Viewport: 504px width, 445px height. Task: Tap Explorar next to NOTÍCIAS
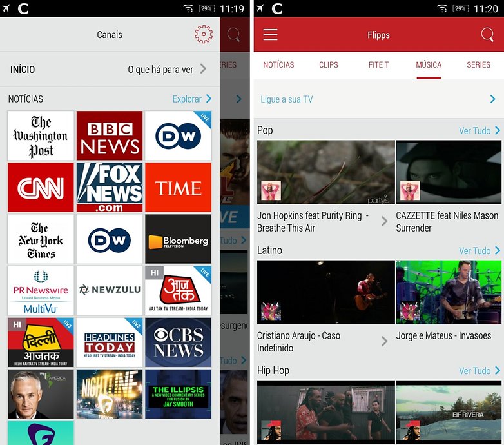pyautogui.click(x=192, y=99)
